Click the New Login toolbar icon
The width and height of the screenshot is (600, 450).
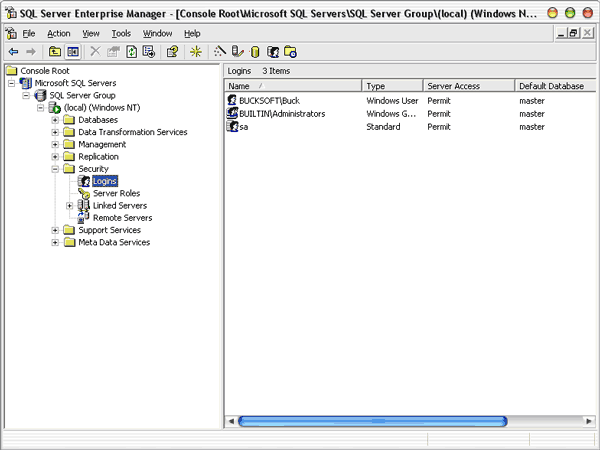pos(272,52)
